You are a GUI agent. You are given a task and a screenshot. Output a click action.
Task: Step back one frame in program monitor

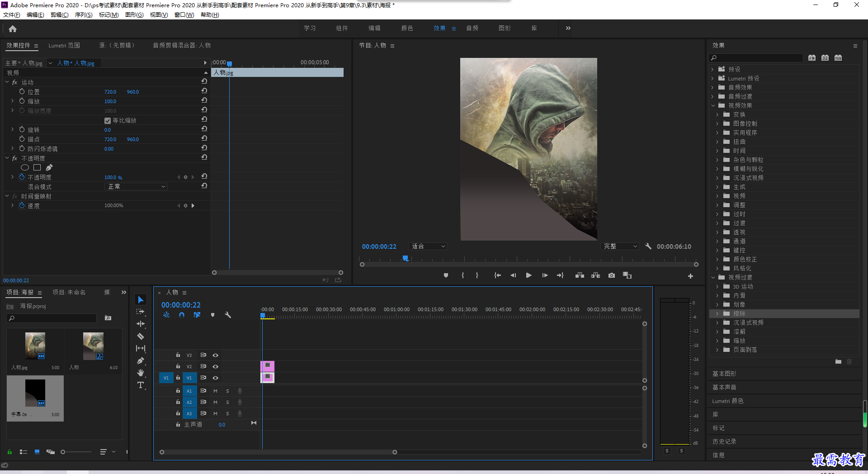[513, 275]
